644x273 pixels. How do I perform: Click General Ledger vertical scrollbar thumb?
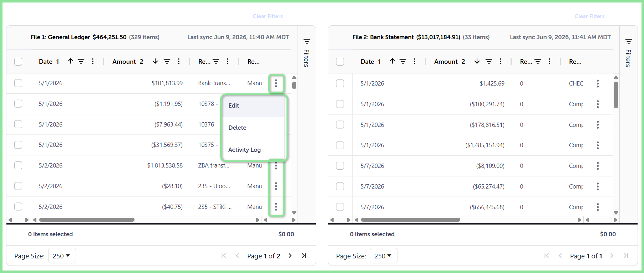(x=294, y=85)
